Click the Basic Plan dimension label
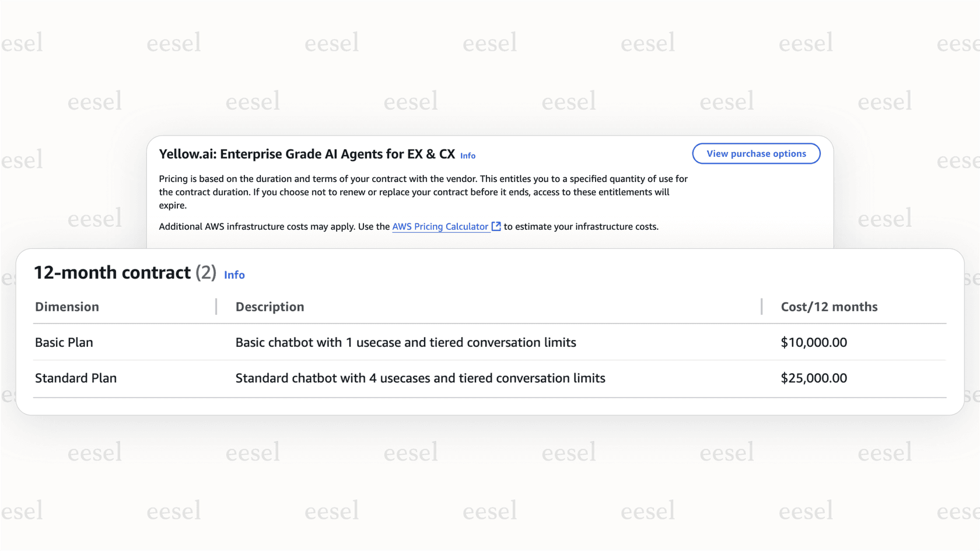 [x=64, y=342]
